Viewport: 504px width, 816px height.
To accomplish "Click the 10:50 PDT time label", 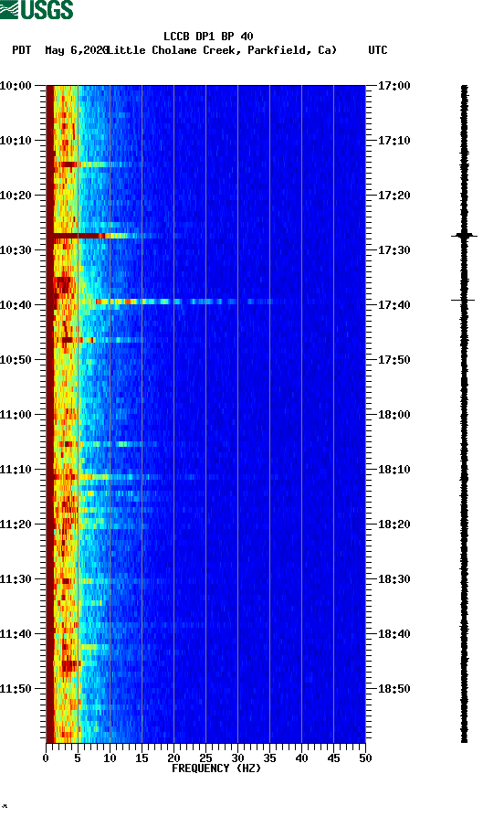I will (16, 360).
